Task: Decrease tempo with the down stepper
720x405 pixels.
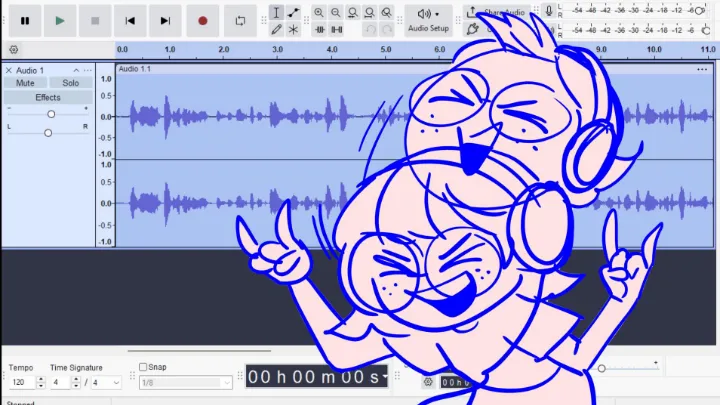Action: (x=41, y=385)
